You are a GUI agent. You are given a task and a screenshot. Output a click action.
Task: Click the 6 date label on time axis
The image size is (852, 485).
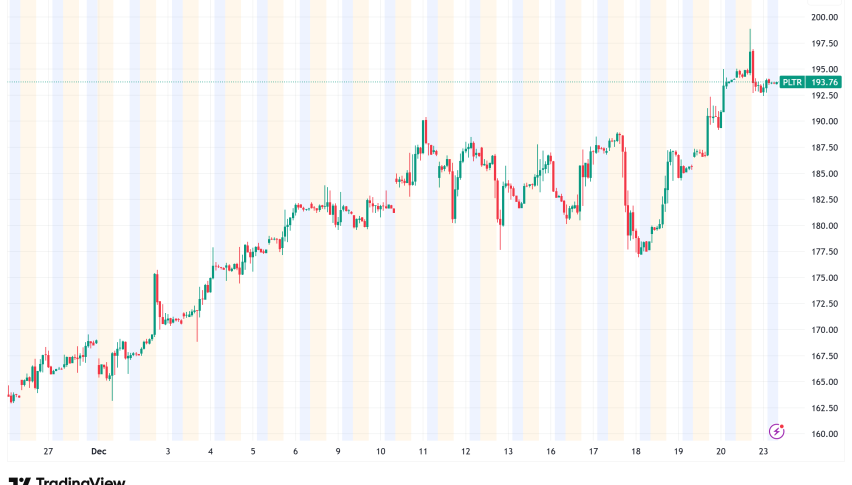(296, 451)
